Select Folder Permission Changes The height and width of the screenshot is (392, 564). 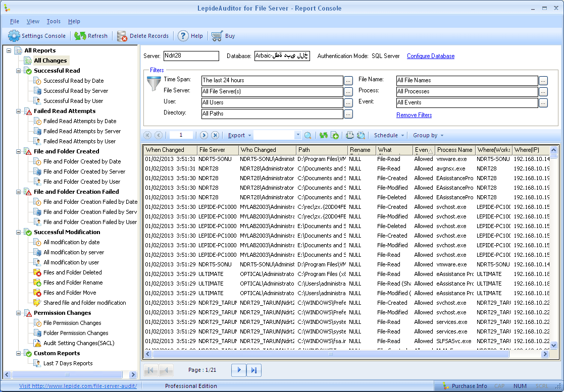pos(76,333)
